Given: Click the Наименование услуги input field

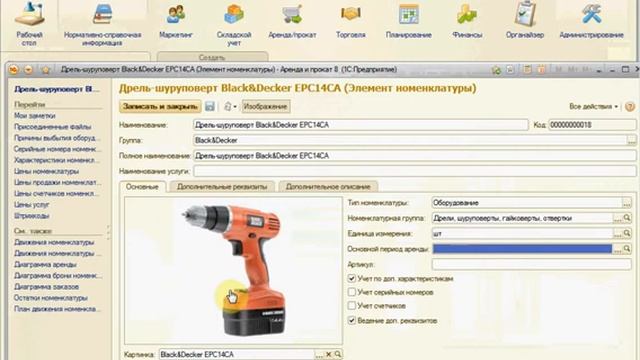Looking at the screenshot, I should click(415, 171).
